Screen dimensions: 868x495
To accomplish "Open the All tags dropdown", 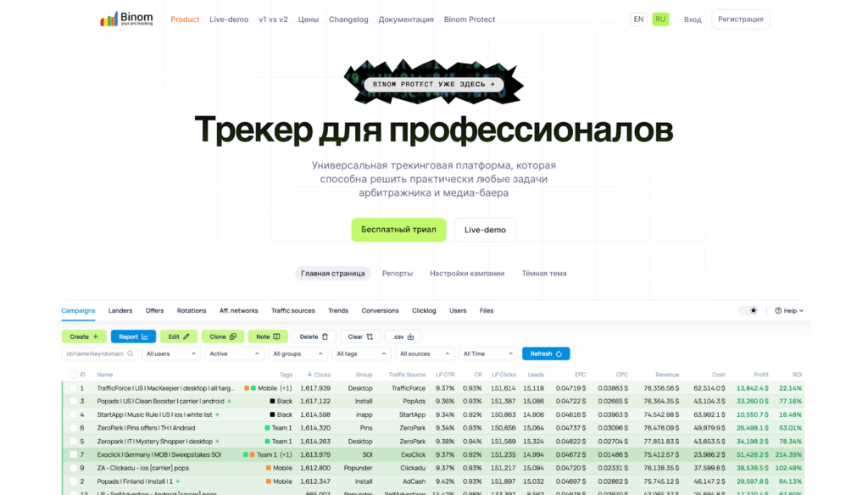I will (361, 353).
